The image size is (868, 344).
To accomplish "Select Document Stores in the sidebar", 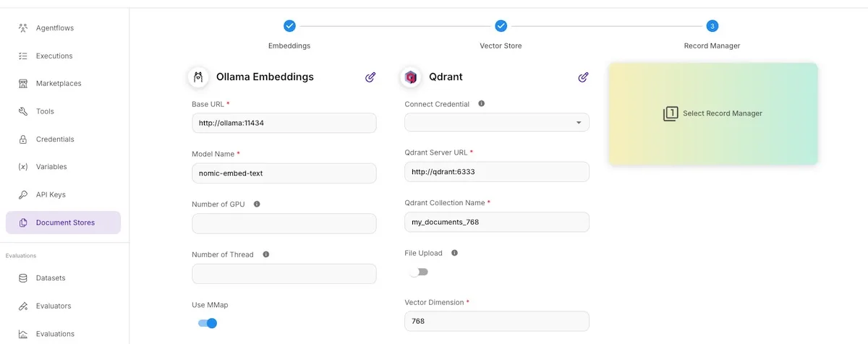I will (x=63, y=223).
